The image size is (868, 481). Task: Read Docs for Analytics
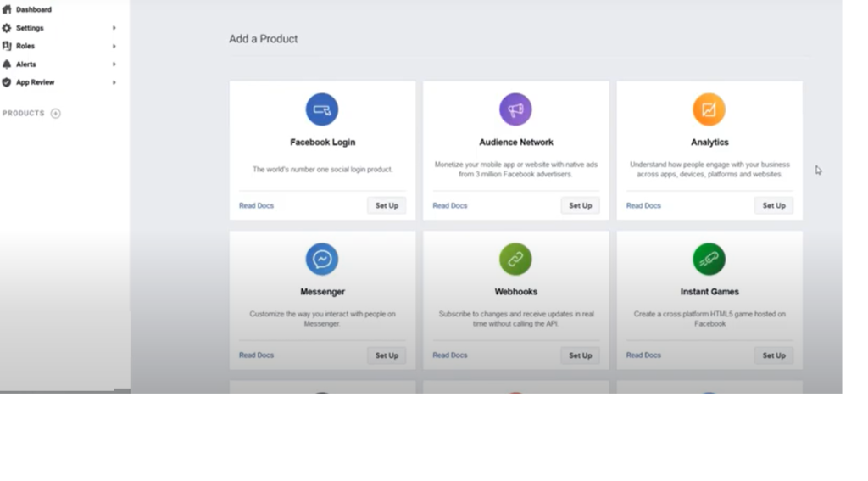pos(643,205)
